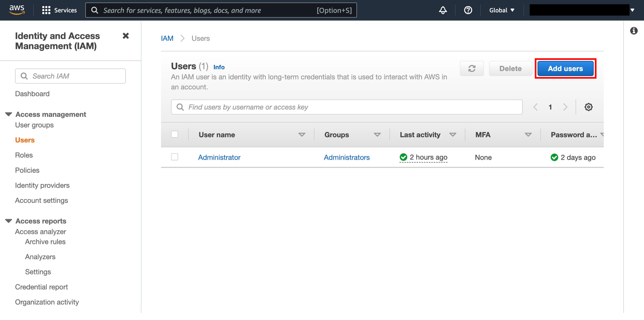Open Policies in the sidebar
The width and height of the screenshot is (644, 320).
(x=27, y=170)
